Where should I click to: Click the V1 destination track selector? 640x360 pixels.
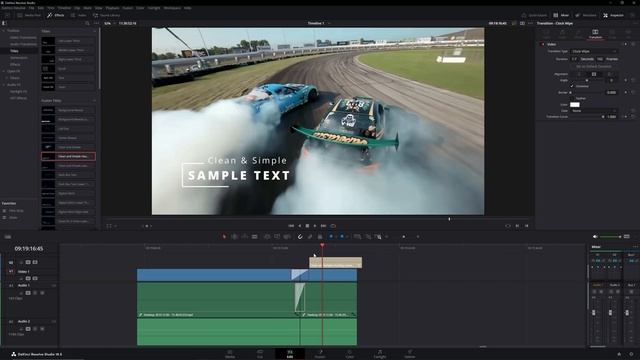coord(11,271)
